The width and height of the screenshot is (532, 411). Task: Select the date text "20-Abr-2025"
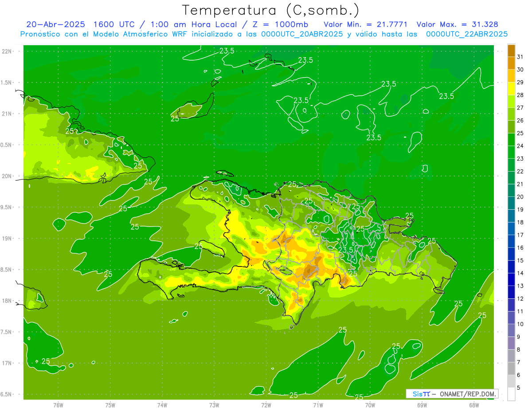[x=55, y=24]
